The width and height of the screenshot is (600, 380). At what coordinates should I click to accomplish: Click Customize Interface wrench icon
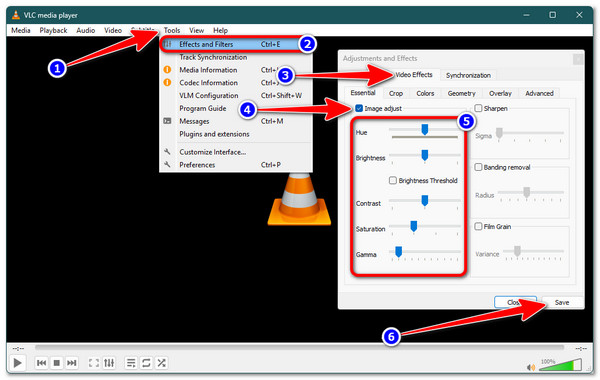tap(167, 152)
